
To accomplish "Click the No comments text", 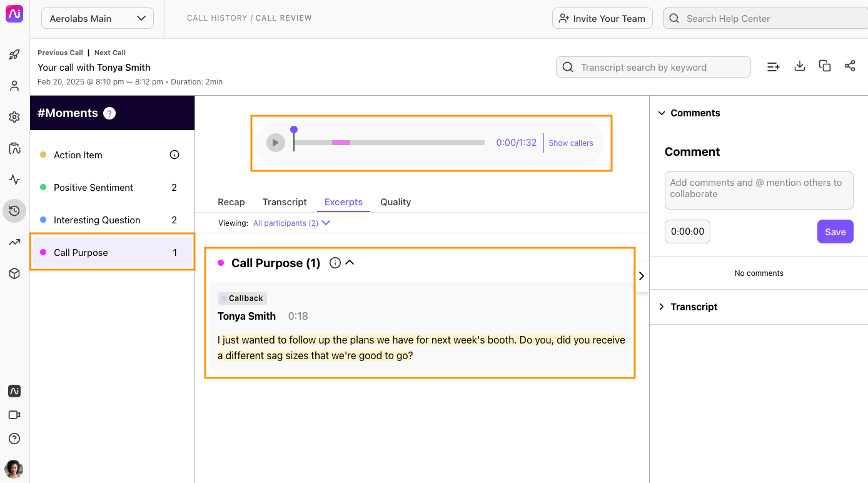I will pos(759,273).
